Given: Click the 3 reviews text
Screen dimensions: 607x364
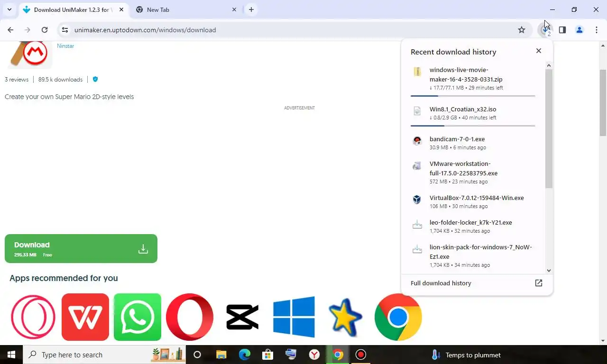Looking at the screenshot, I should tap(17, 80).
